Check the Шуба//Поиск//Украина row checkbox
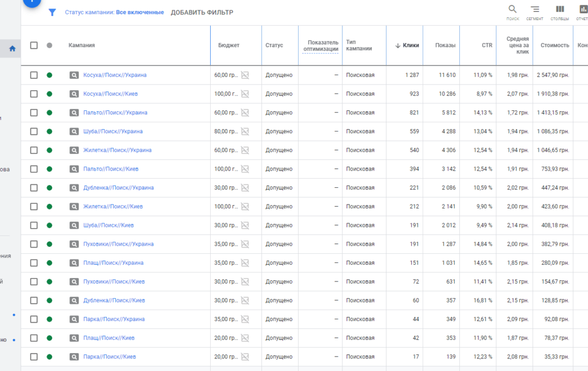 point(34,132)
